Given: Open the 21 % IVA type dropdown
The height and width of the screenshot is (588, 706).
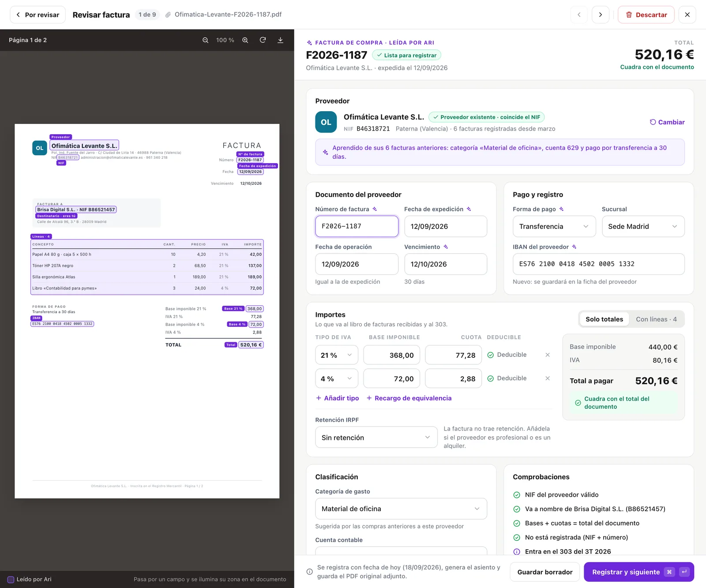Looking at the screenshot, I should [x=337, y=355].
